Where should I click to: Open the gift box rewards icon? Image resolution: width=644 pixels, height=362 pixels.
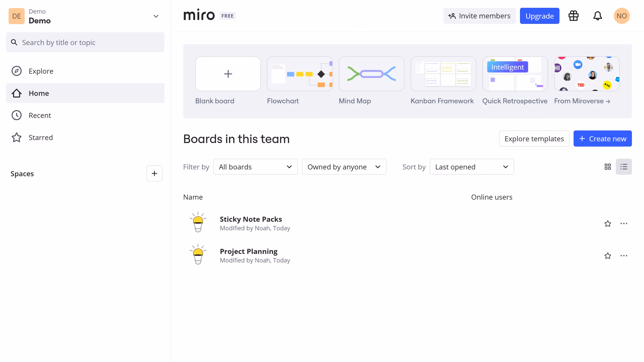(x=574, y=16)
